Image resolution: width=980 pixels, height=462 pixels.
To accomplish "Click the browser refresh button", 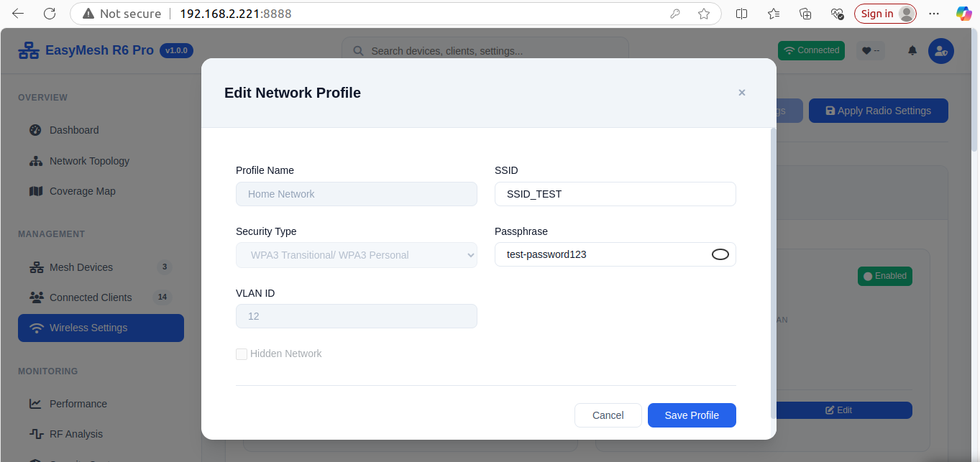I will 50,14.
